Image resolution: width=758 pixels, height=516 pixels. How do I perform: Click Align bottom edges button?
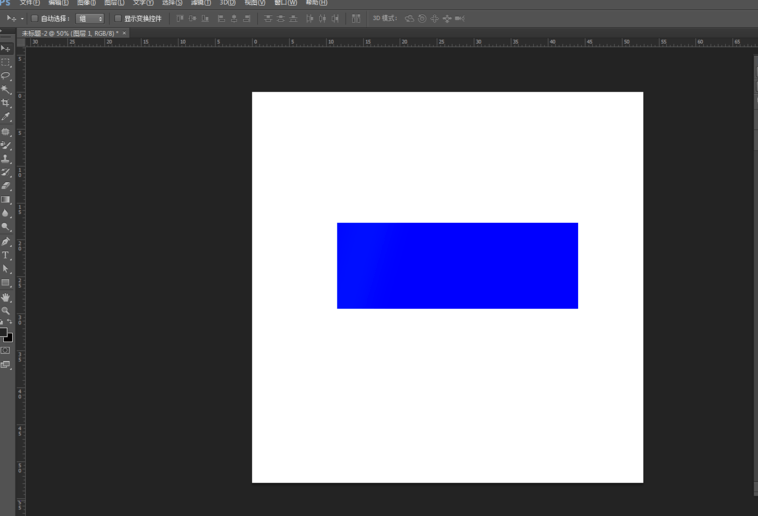click(x=205, y=18)
